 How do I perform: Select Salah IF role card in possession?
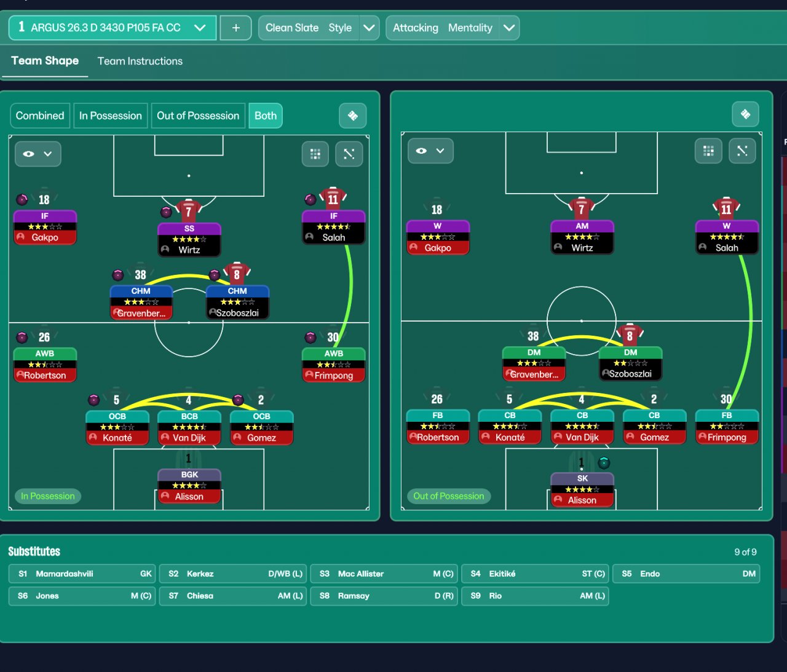(x=334, y=227)
